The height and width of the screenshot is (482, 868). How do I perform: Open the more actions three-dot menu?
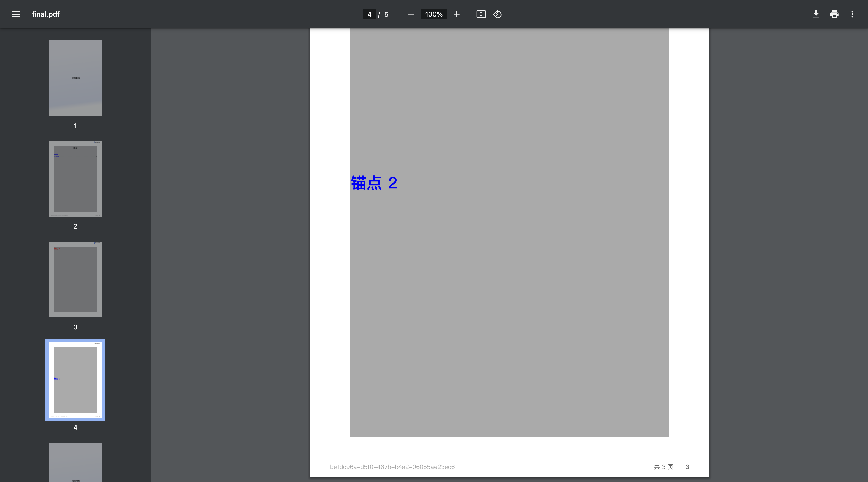(852, 14)
